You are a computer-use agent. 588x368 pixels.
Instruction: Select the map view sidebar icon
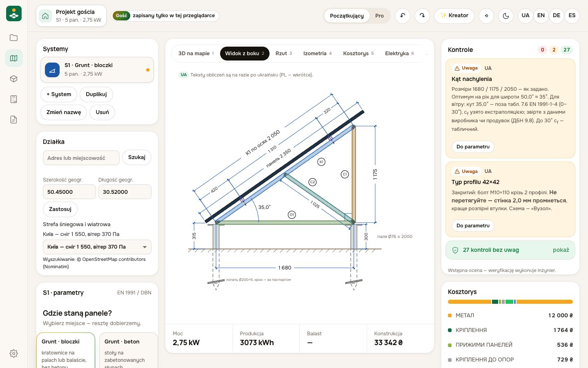point(13,58)
